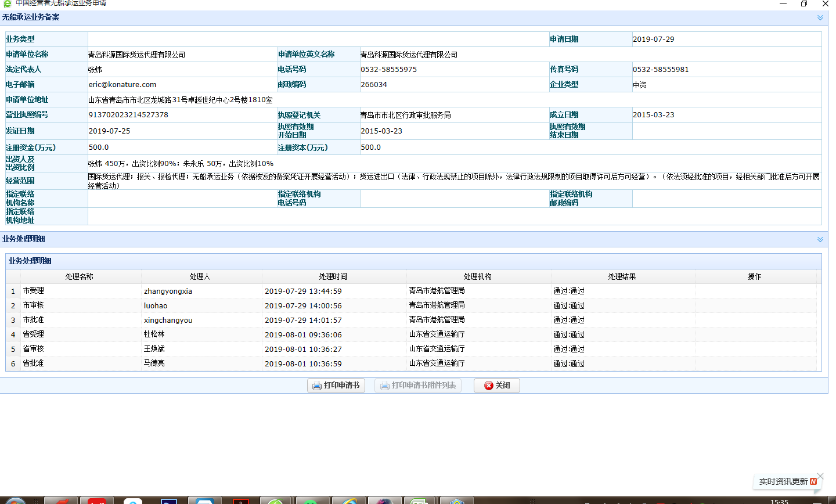Click timestamp 2019-08-01 09:36:06
The width and height of the screenshot is (836, 504).
[303, 334]
